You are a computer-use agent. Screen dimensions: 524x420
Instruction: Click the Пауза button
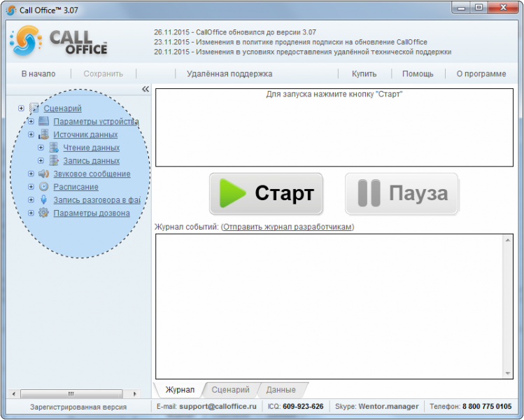pyautogui.click(x=402, y=194)
